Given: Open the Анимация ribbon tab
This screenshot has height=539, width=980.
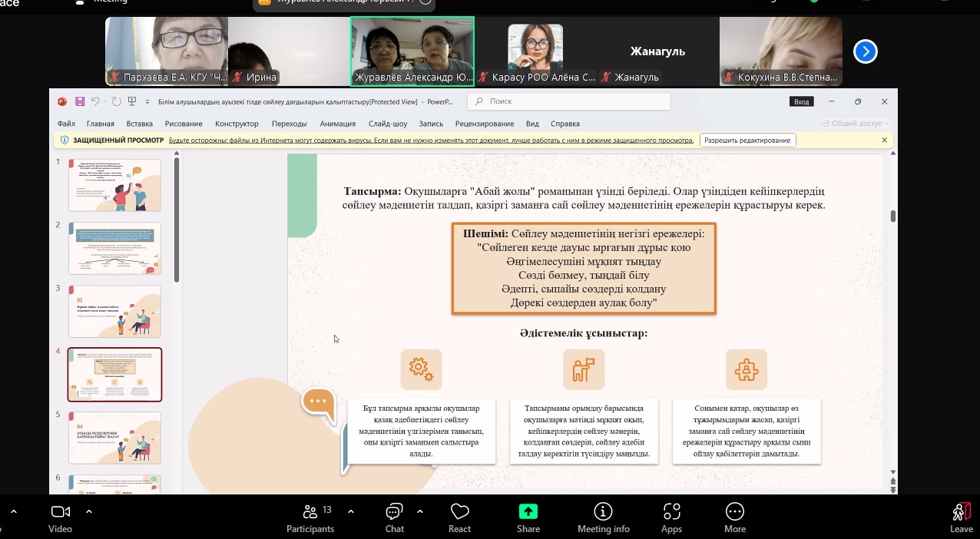Looking at the screenshot, I should click(x=337, y=124).
